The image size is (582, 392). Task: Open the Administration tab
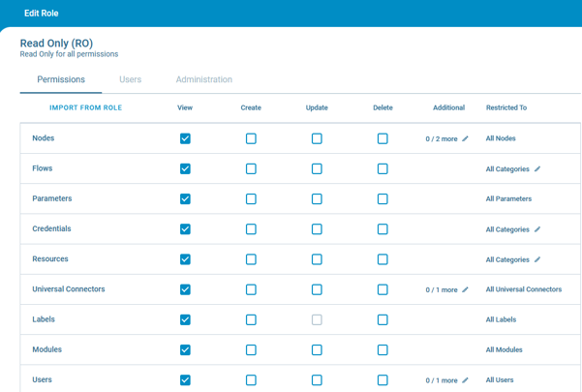tap(203, 79)
